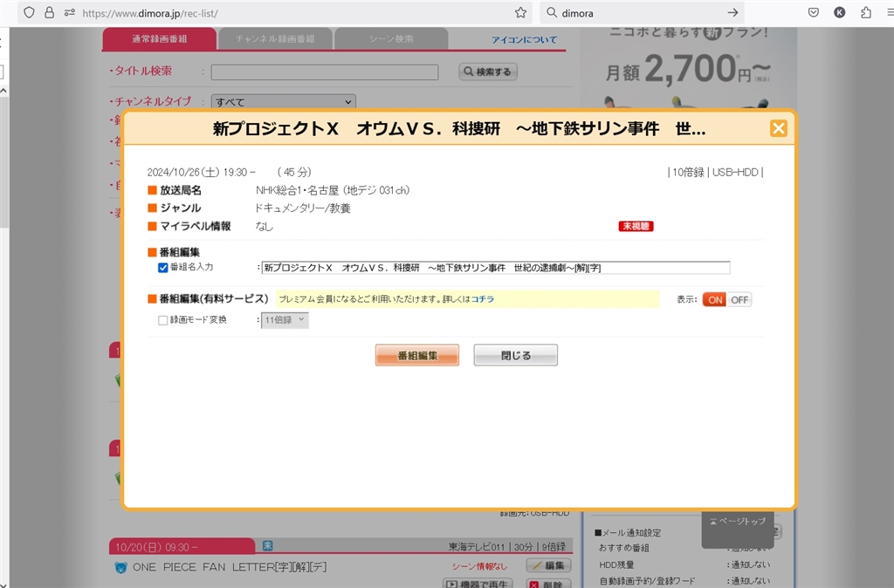Open the Pocket save icon
Image resolution: width=894 pixels, height=588 pixels.
(814, 12)
